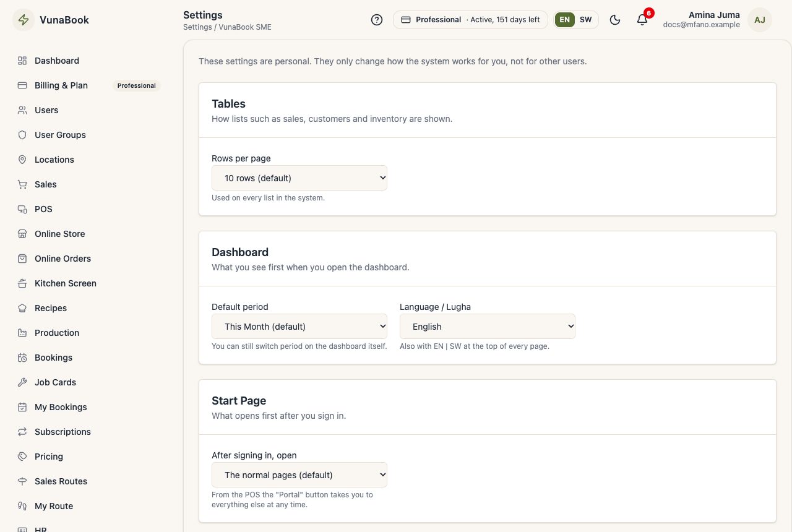Image resolution: width=792 pixels, height=532 pixels.
Task: Click the Start Page section heading
Action: coord(239,401)
